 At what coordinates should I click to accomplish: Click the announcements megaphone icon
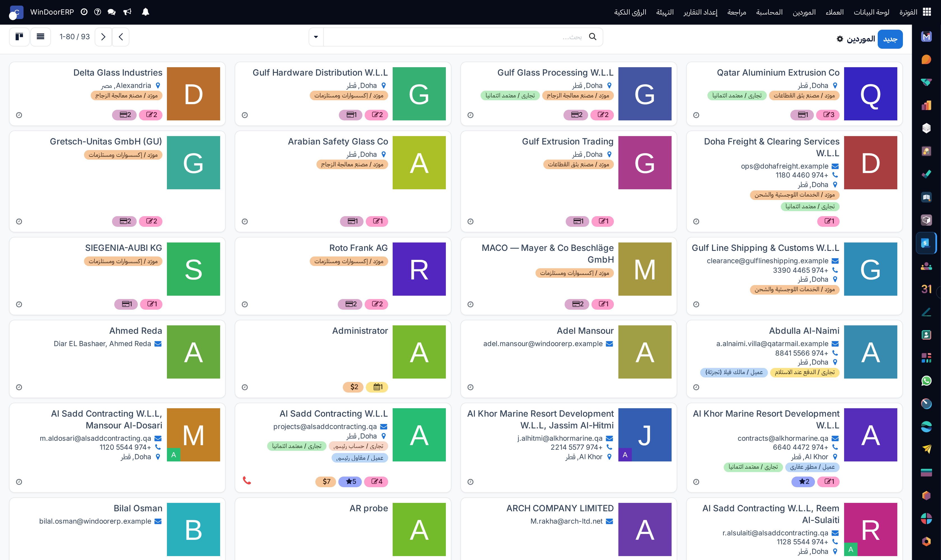pyautogui.click(x=128, y=12)
